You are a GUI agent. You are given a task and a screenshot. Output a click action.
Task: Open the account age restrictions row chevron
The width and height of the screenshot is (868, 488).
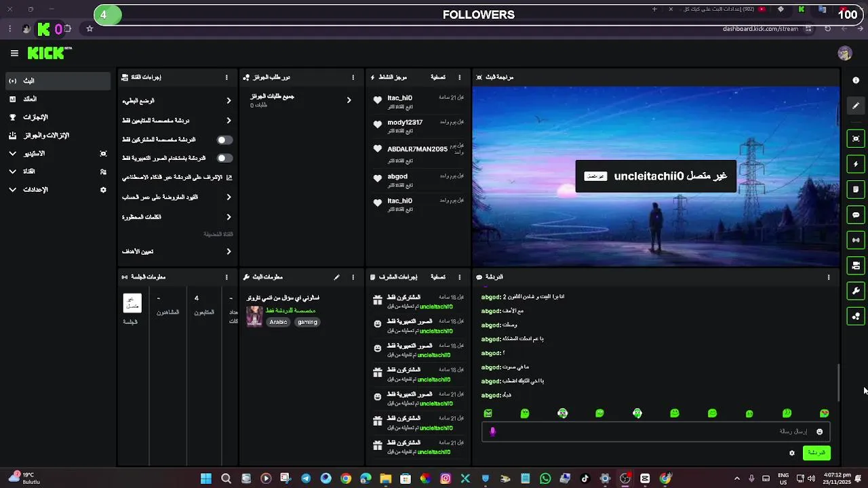point(229,197)
